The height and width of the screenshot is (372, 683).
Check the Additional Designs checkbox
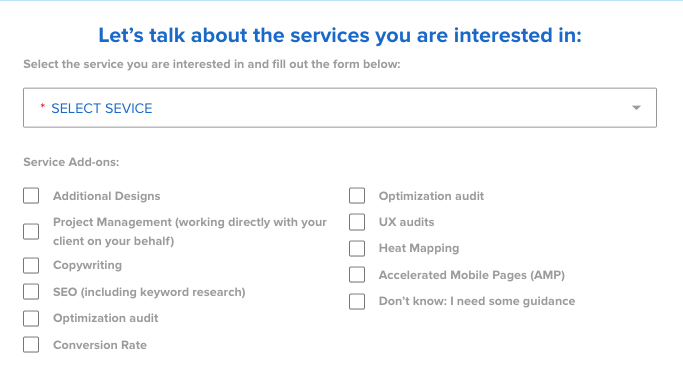[x=31, y=196]
